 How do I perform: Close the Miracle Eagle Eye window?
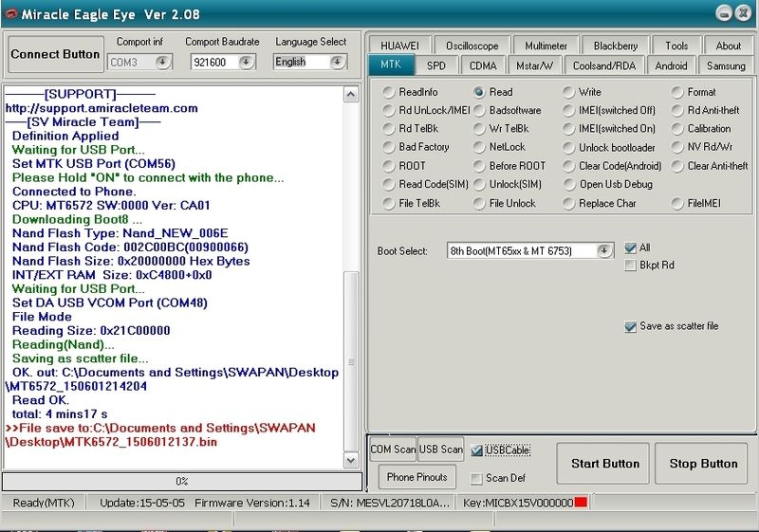click(743, 13)
